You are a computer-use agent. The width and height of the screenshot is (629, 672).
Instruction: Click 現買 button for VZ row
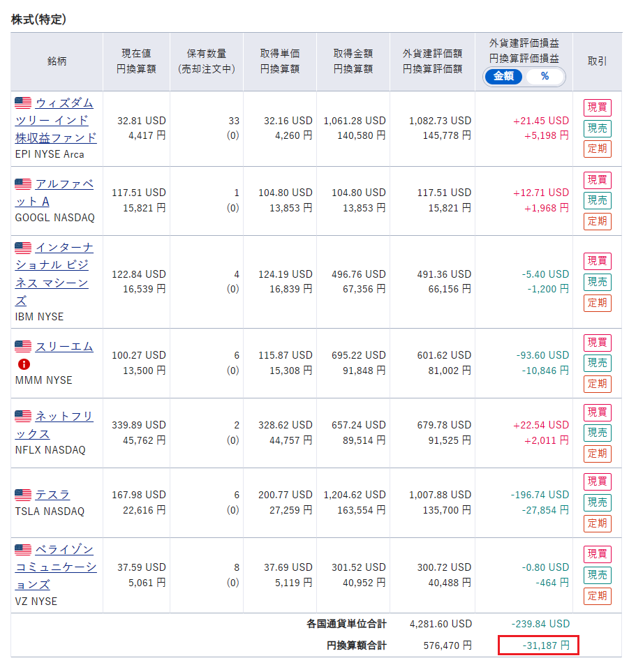tap(598, 554)
